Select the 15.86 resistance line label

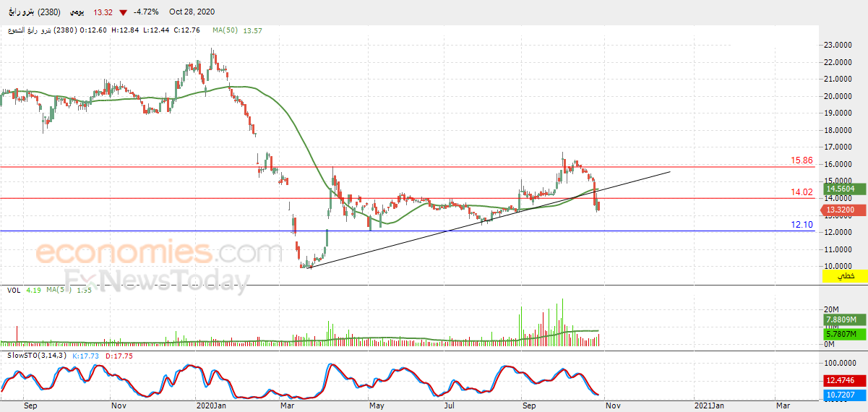802,160
